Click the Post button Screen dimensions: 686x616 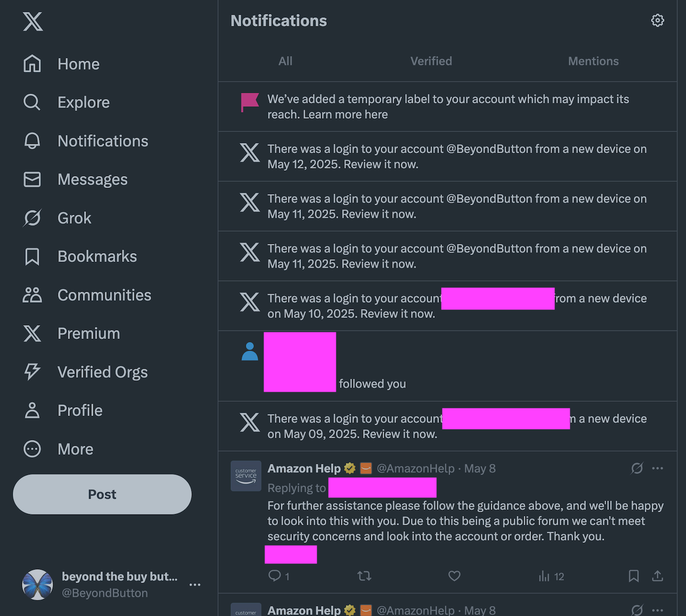[102, 494]
